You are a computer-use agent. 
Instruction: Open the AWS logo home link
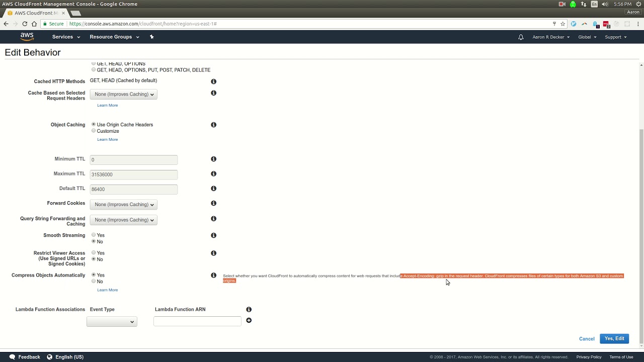click(27, 37)
